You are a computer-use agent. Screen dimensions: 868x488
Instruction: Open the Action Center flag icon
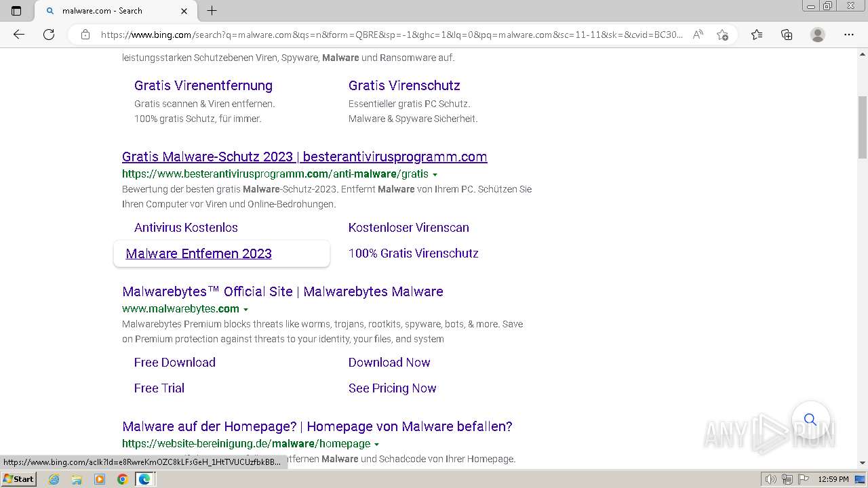pyautogui.click(x=804, y=479)
